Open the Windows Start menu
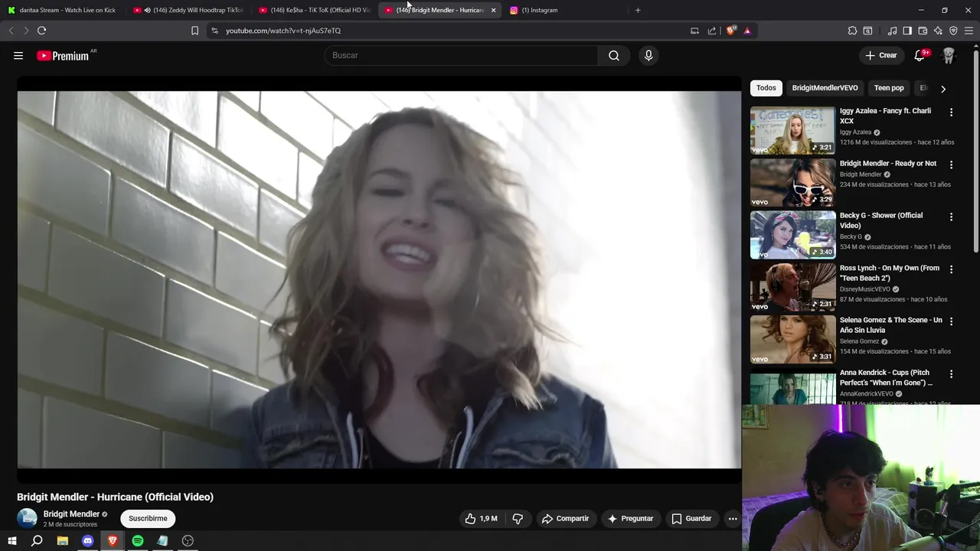This screenshot has height=551, width=980. (11, 540)
